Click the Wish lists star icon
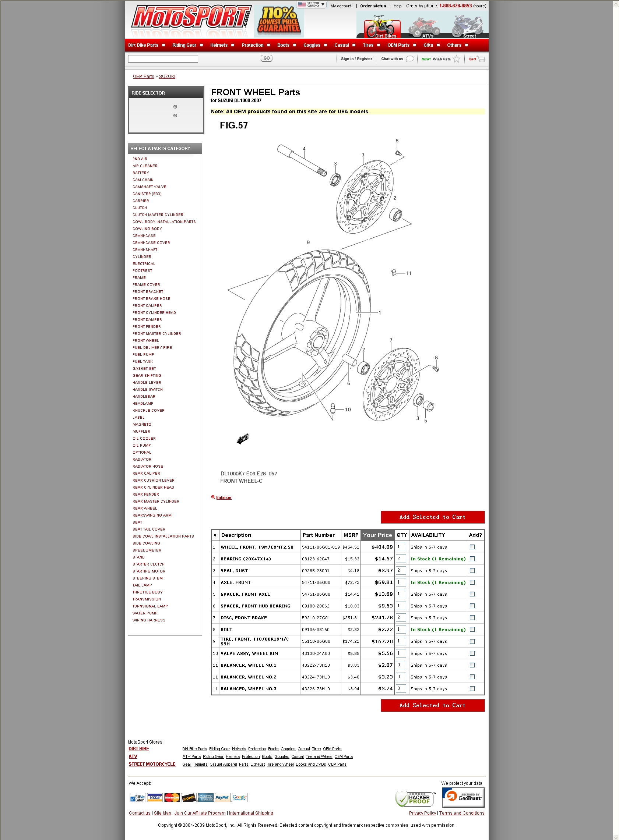 point(456,59)
